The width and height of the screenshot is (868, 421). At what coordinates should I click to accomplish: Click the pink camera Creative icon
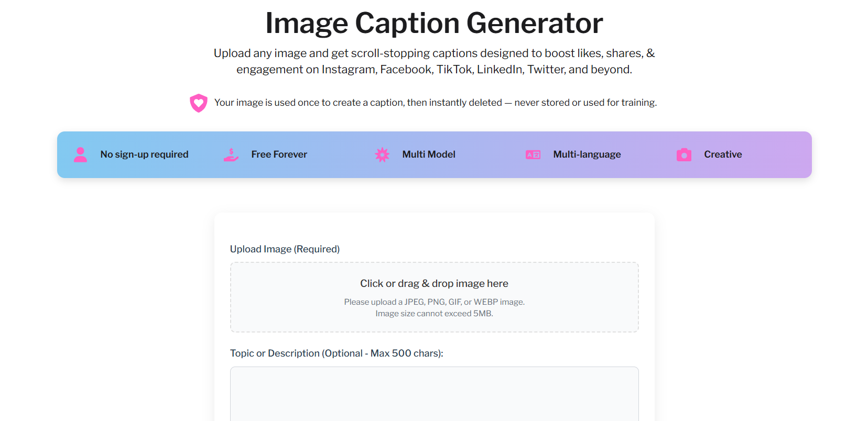tap(684, 154)
